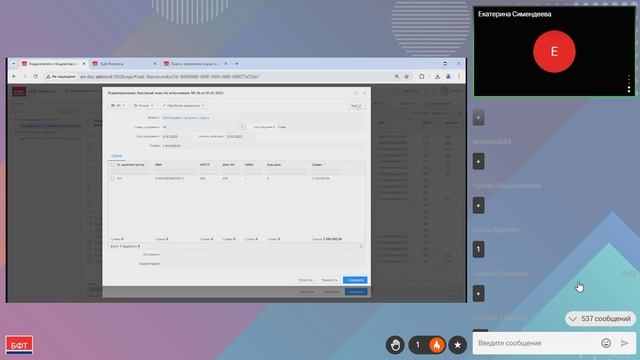The width and height of the screenshot is (640, 360).
Task: Click the button right of document number
Action: tap(242, 127)
